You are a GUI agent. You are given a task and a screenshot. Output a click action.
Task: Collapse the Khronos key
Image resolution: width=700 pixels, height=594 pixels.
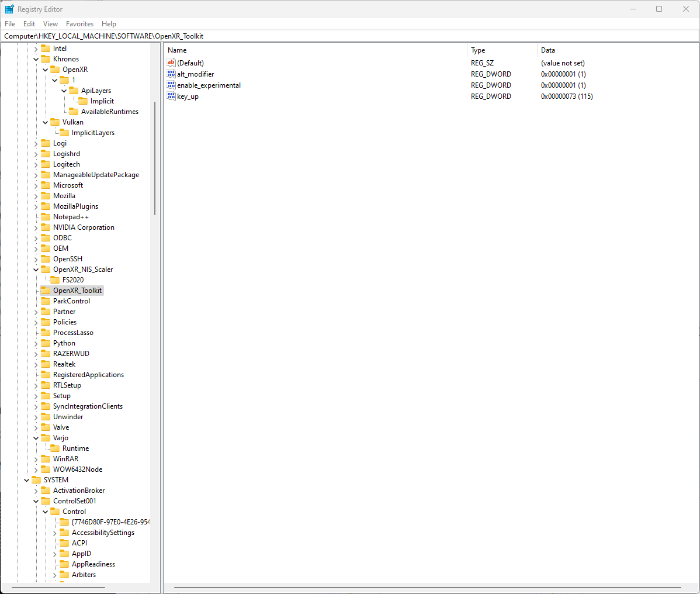pyautogui.click(x=36, y=59)
